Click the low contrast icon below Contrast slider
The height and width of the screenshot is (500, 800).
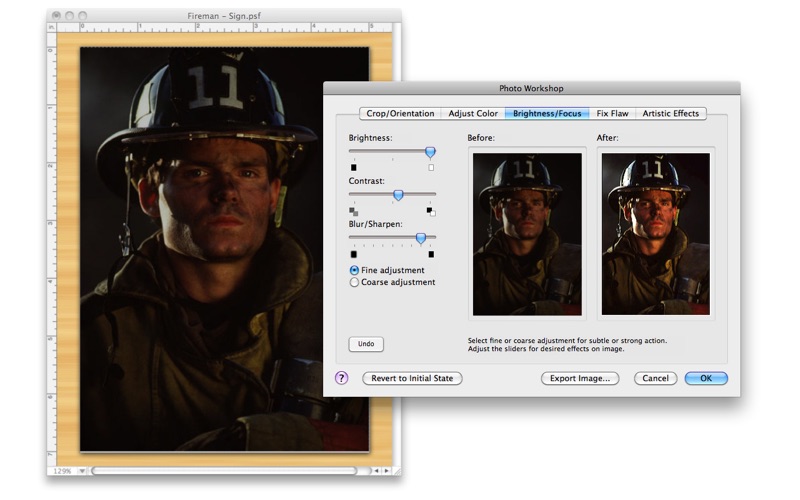353,211
